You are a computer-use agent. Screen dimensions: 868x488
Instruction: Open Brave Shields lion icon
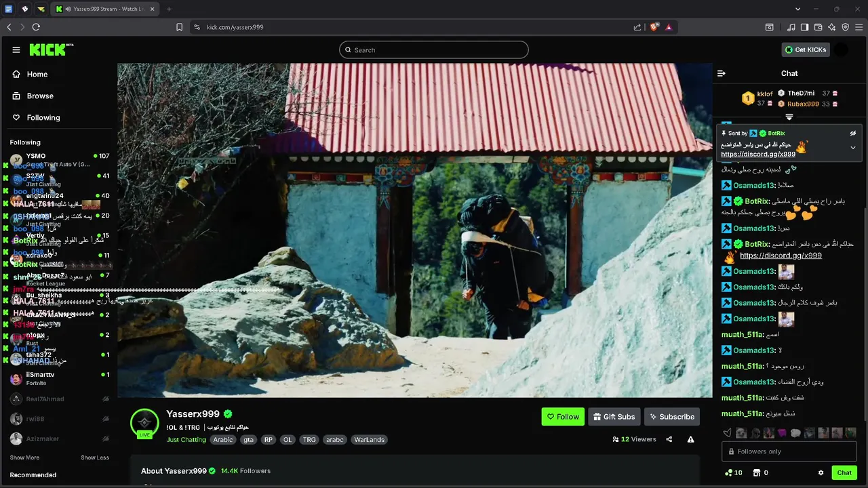coord(654,27)
